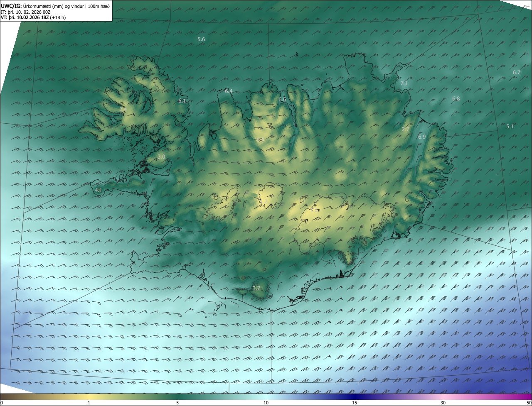
Task: Click the 3.7 value near the south coast
Action: coord(256,288)
